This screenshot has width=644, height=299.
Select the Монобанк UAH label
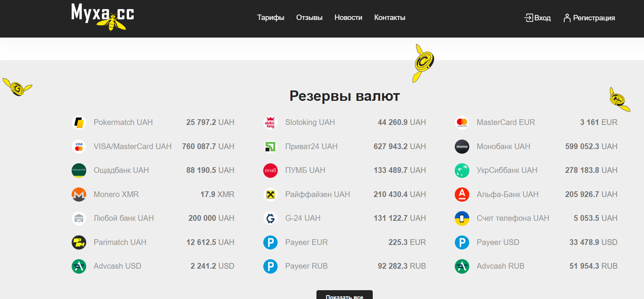[503, 146]
